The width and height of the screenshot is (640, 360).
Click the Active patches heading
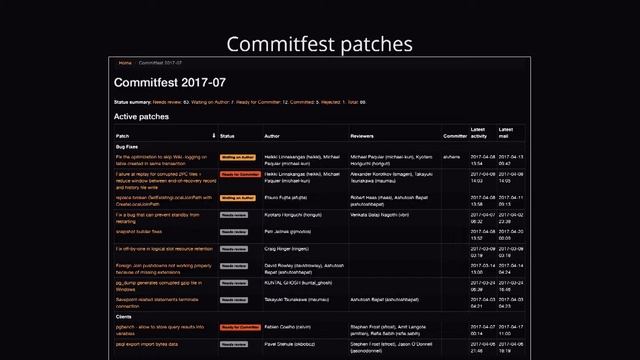141,117
